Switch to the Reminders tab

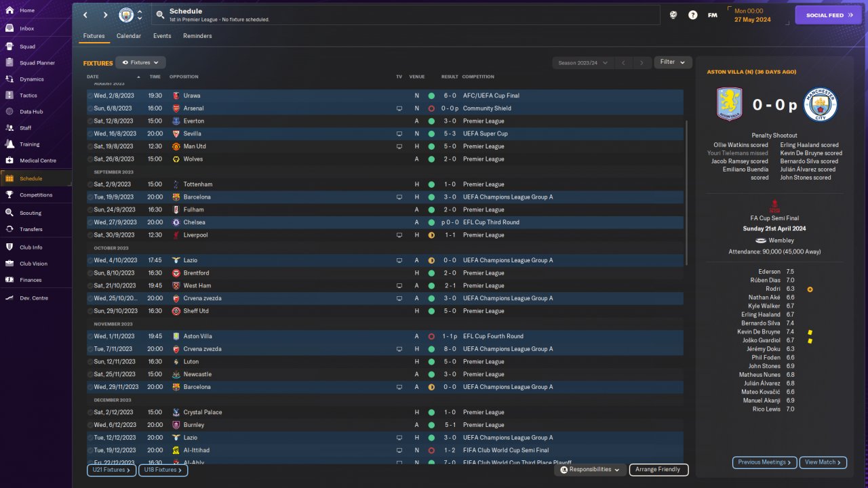(x=197, y=36)
